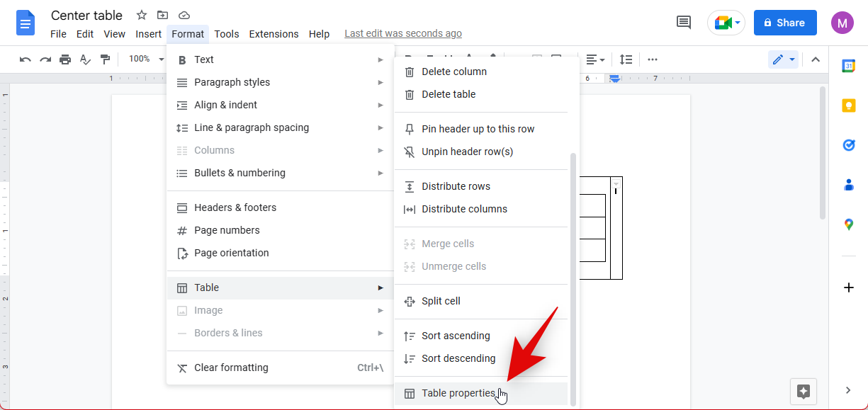The image size is (868, 410).
Task: Select the paint format roller icon
Action: [x=105, y=59]
